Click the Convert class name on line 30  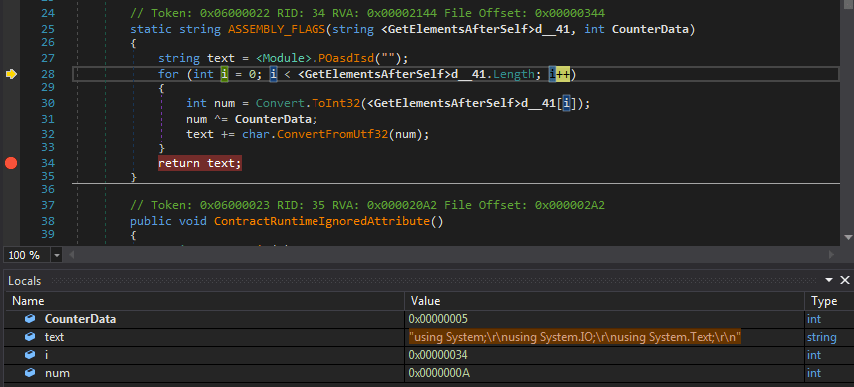[281, 103]
